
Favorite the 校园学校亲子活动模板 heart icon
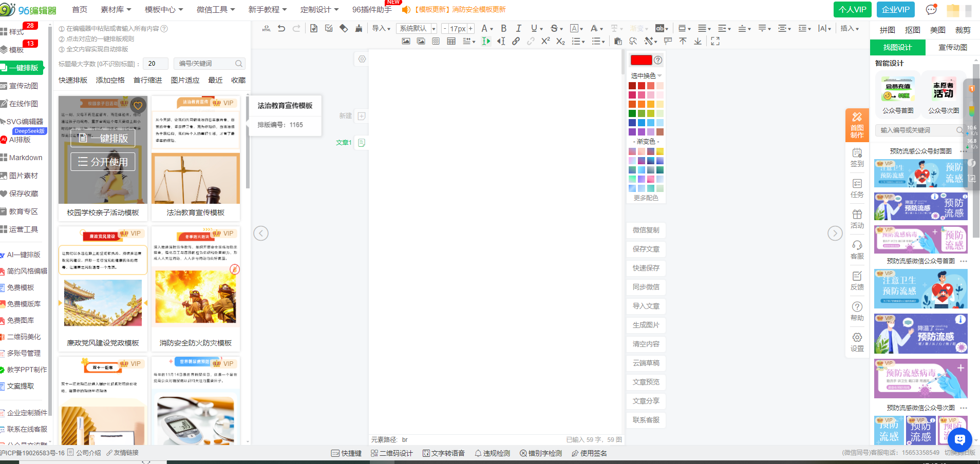click(x=138, y=106)
